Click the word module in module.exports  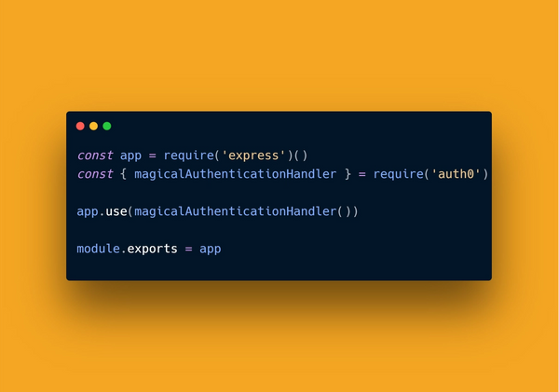coord(98,249)
